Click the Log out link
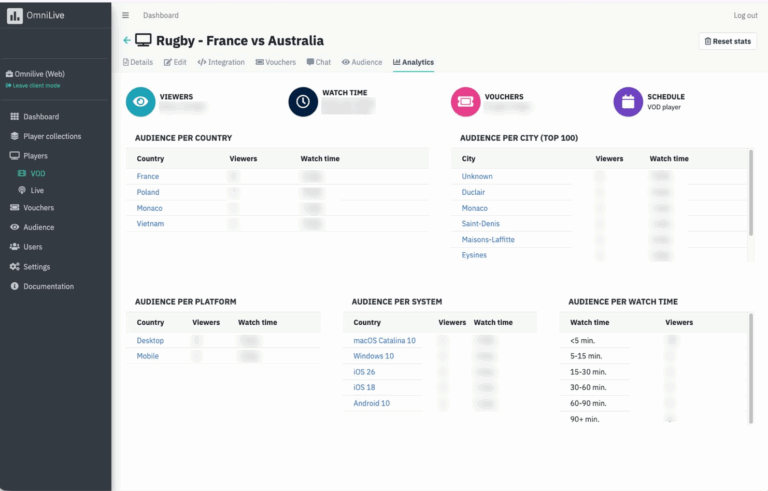The width and height of the screenshot is (768, 491). coord(745,16)
